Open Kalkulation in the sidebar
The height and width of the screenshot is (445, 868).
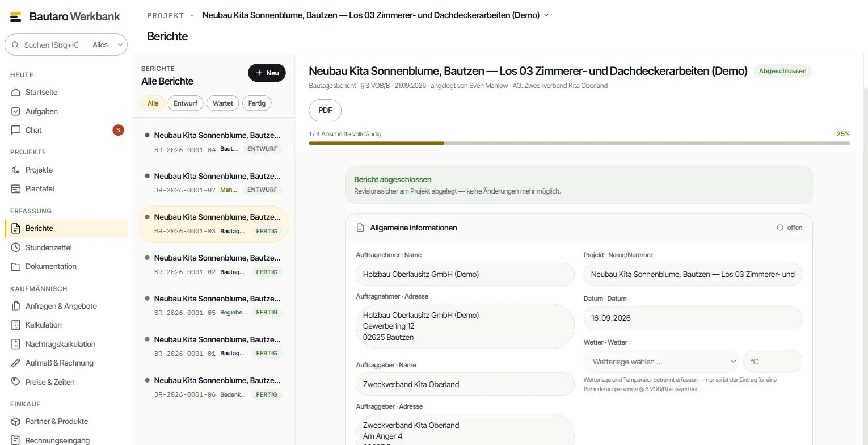(x=66, y=325)
